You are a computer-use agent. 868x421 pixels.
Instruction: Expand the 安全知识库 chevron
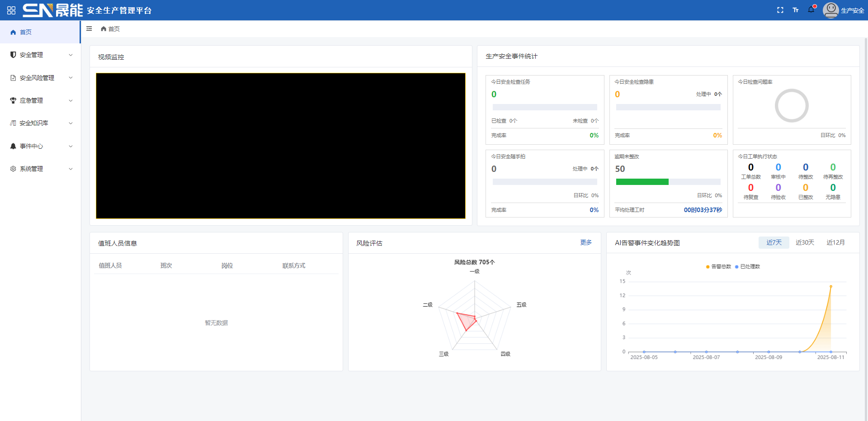pyautogui.click(x=71, y=123)
